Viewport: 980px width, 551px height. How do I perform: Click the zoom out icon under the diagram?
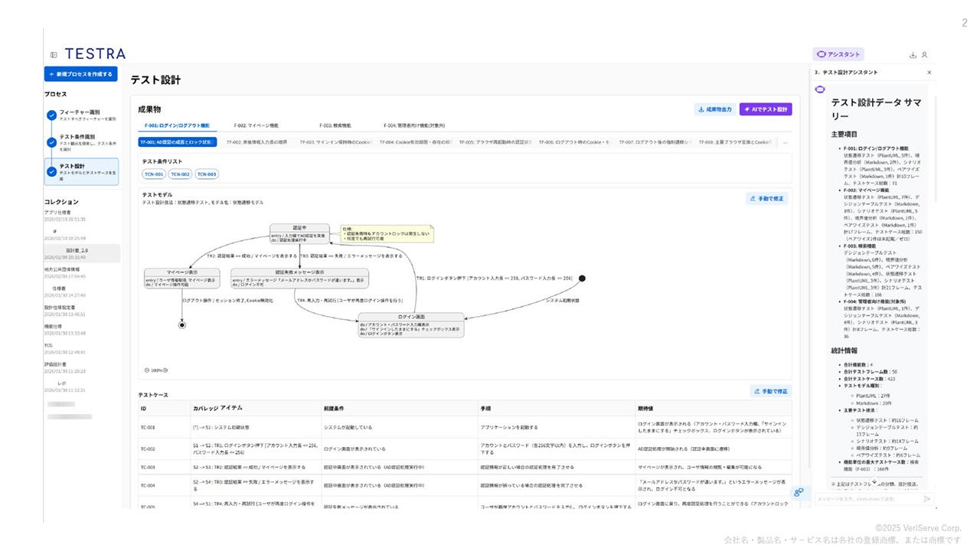pos(146,370)
